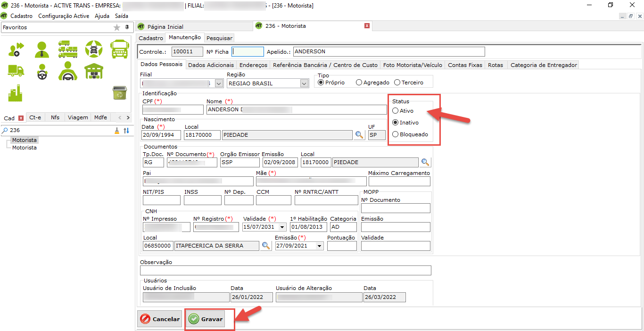Open the large driver at steering wheel icon
This screenshot has height=331, width=644.
(68, 71)
